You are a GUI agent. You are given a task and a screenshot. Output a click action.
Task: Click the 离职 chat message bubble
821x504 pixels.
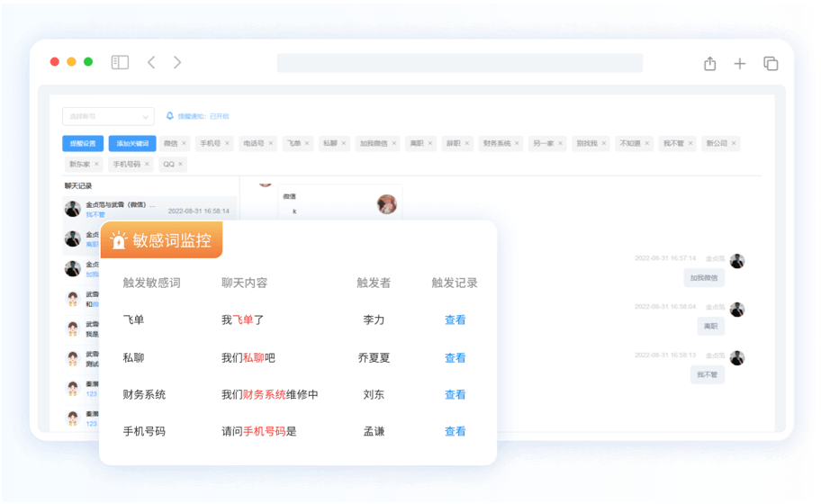click(710, 326)
